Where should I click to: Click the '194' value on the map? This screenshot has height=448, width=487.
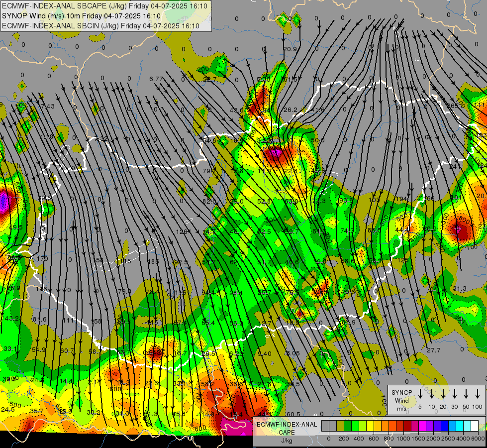click(x=401, y=199)
